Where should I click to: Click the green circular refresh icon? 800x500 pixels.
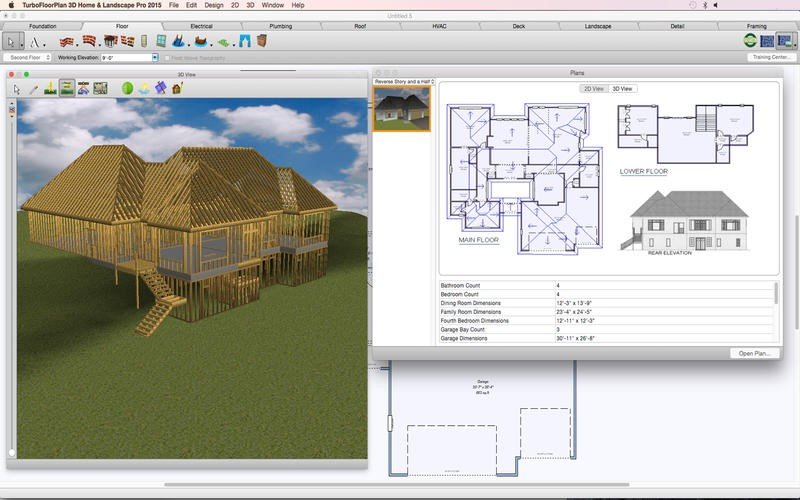750,40
